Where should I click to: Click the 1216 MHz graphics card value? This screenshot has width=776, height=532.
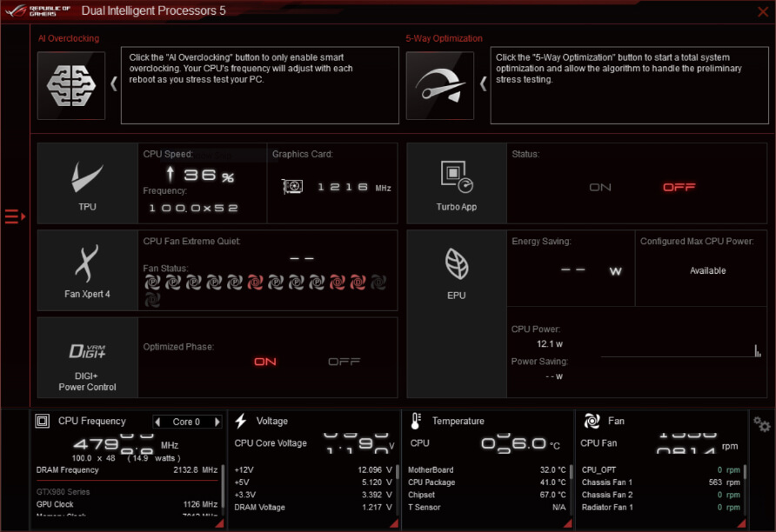[x=354, y=188]
